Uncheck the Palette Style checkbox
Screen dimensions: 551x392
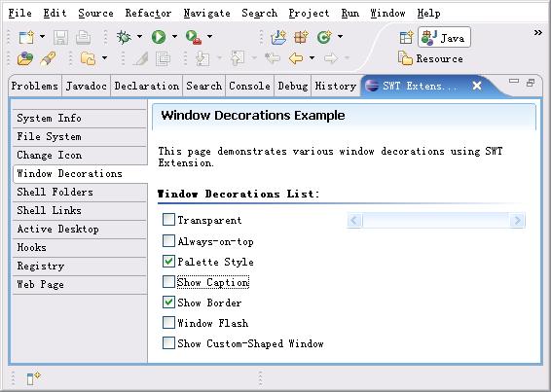168,262
